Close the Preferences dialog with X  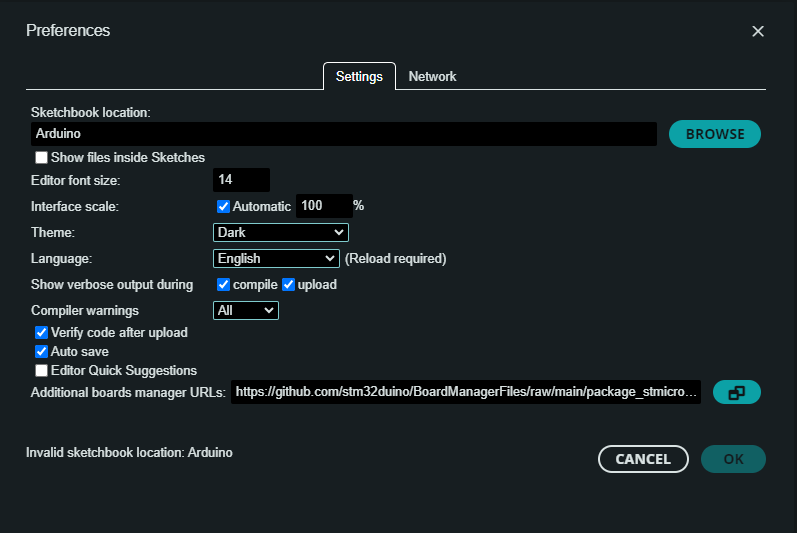758,31
